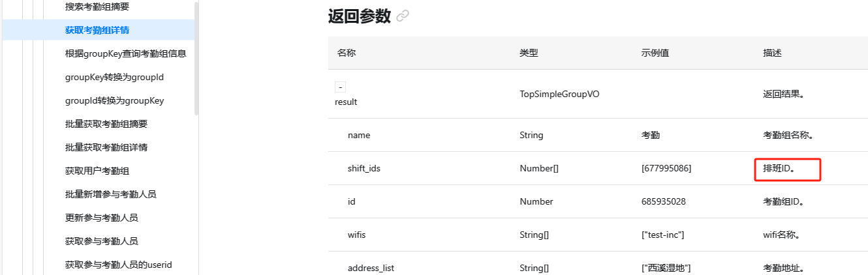
Task: Click the 排班ID。 description cell
Action: (x=783, y=168)
